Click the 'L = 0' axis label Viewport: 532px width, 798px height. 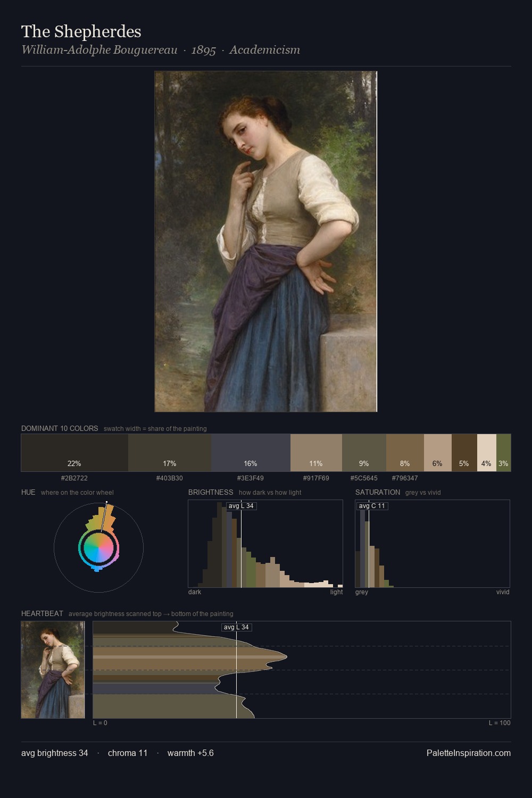click(x=100, y=723)
